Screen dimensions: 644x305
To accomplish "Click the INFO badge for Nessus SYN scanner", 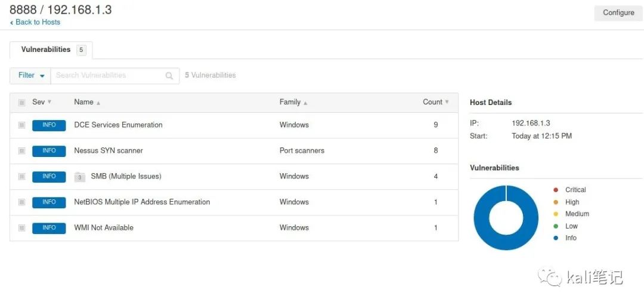I will click(49, 151).
